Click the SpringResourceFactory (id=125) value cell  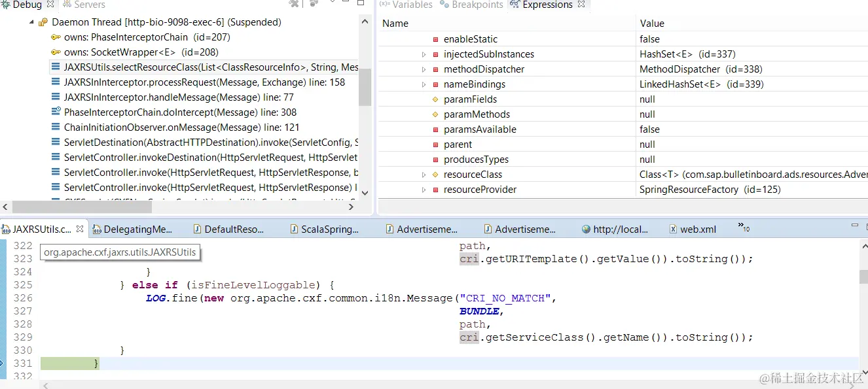coord(710,190)
